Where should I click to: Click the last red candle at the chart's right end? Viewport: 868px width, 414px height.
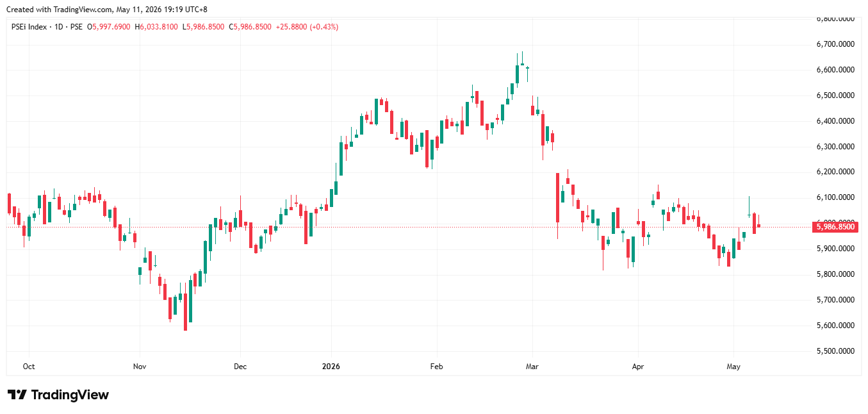(x=758, y=226)
